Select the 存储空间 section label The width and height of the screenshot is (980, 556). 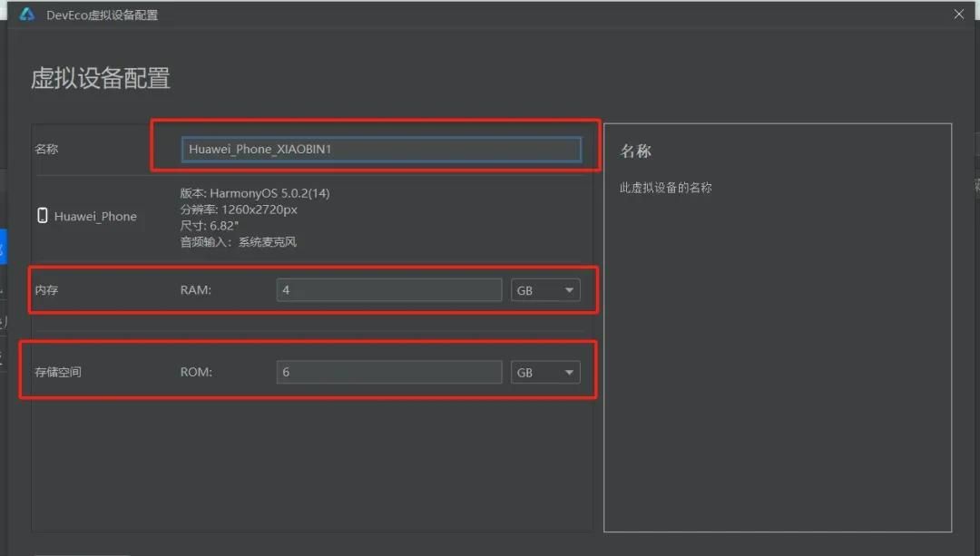coord(57,371)
